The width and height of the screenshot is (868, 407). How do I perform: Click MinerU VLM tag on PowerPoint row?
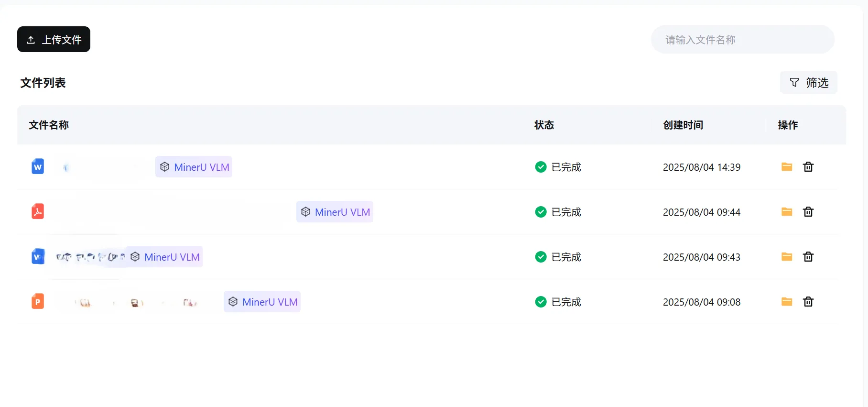(262, 302)
